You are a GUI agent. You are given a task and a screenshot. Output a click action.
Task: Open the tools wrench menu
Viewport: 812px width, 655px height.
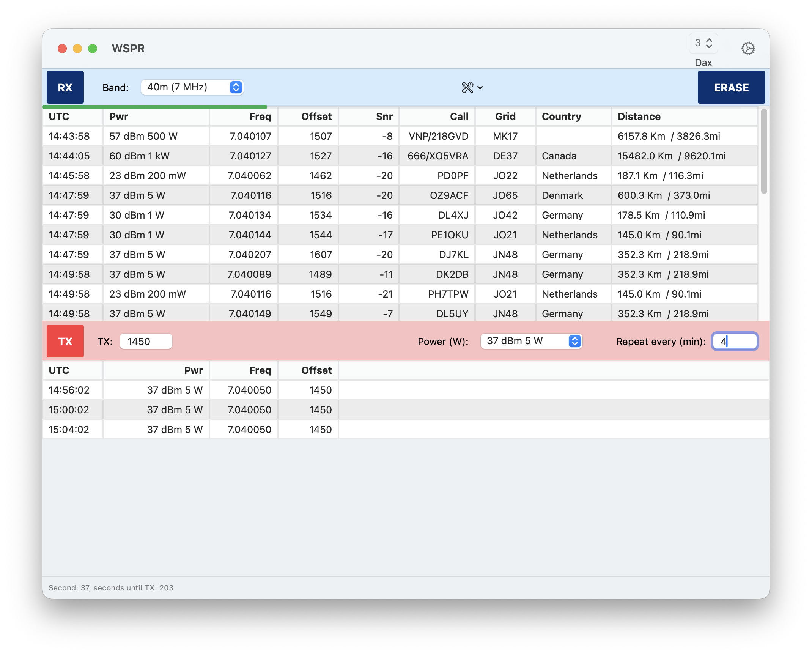(467, 88)
